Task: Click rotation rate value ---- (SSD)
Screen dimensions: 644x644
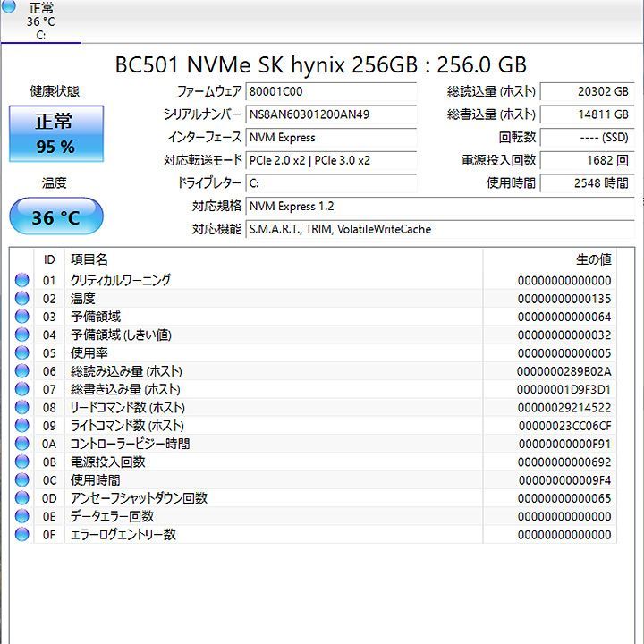Action: (x=588, y=137)
